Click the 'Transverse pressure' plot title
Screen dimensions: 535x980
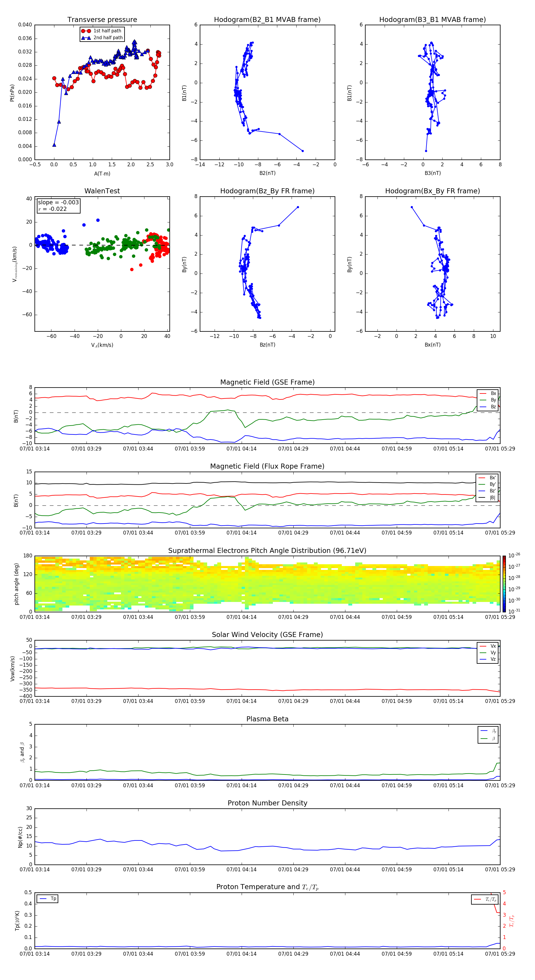[x=102, y=19]
